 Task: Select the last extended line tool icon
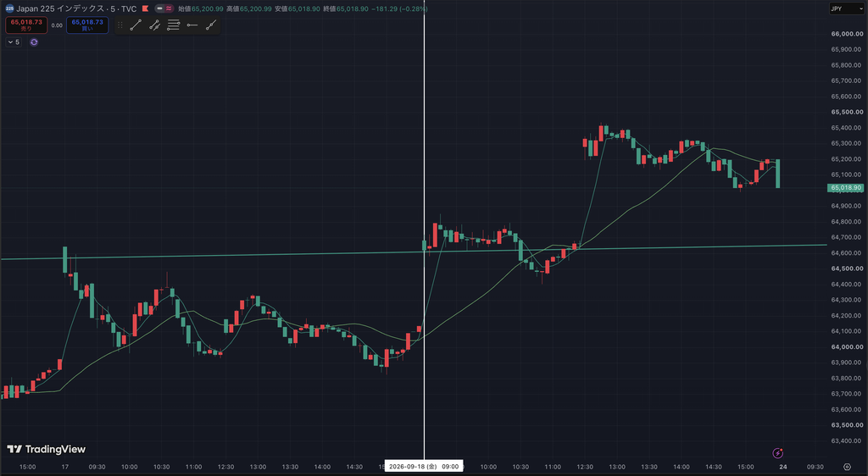tap(211, 25)
